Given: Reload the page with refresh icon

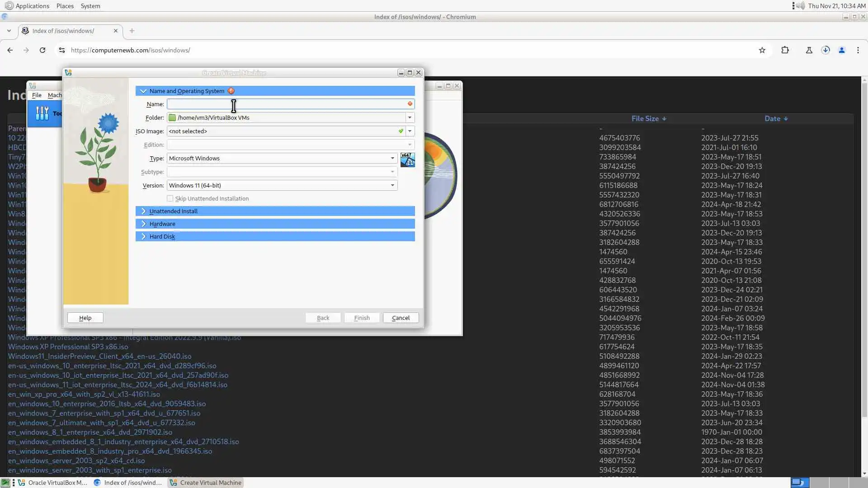Looking at the screenshot, I should pos(42,50).
